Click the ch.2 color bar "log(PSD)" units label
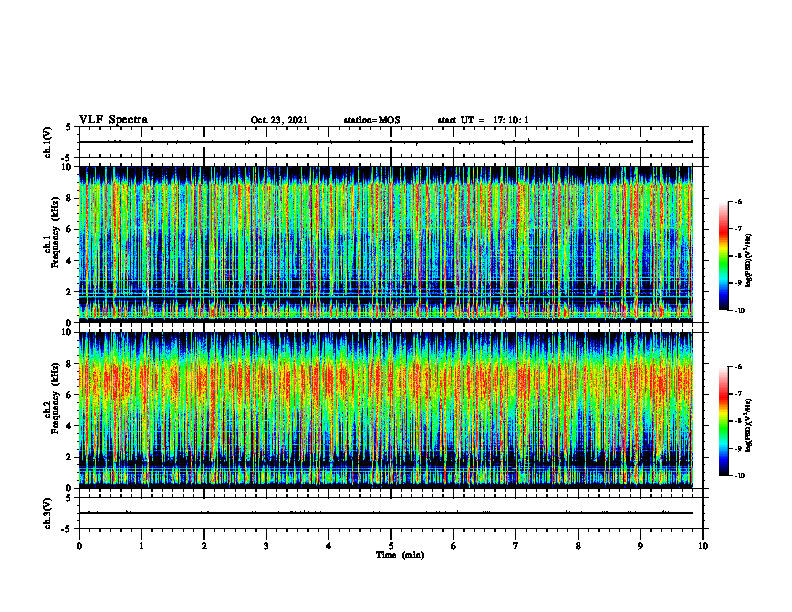This screenshot has width=792, height=612. [749, 425]
